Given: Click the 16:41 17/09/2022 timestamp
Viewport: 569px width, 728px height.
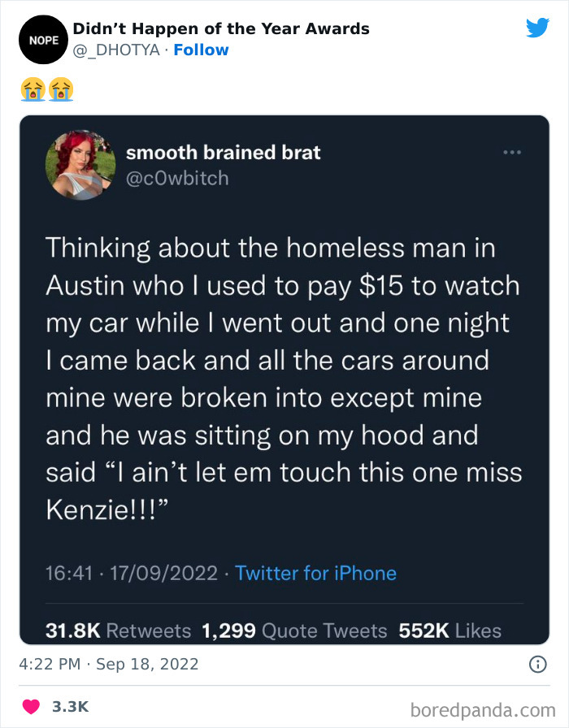Looking at the screenshot, I should click(x=132, y=573).
